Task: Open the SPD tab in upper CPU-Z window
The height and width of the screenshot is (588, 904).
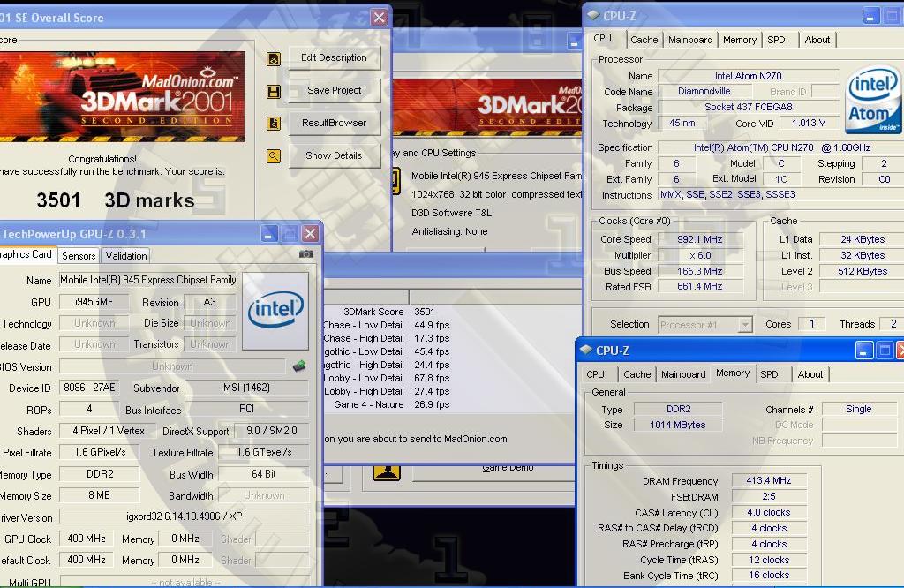Action: [x=777, y=40]
